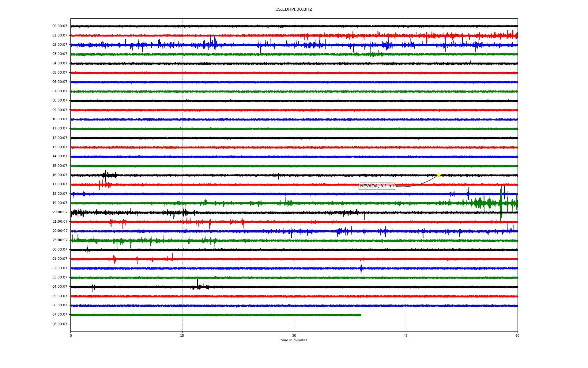
Task: Click the 12:00:07 row time label
Action: [60, 138]
